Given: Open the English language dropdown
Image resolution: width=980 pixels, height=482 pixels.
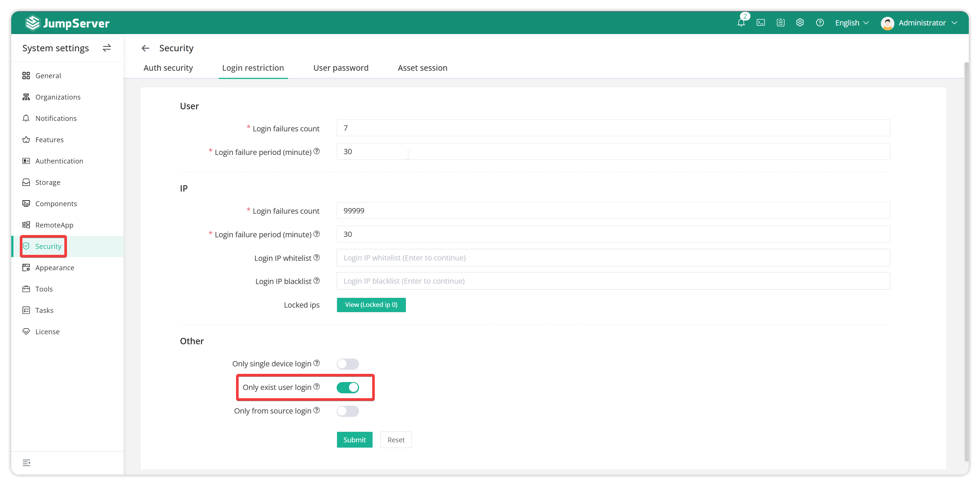Looking at the screenshot, I should pyautogui.click(x=852, y=23).
